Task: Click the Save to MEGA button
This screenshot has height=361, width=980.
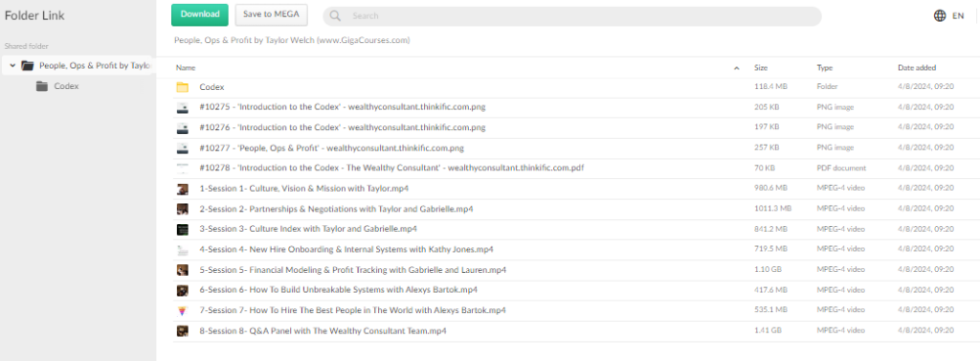Action: pyautogui.click(x=271, y=14)
